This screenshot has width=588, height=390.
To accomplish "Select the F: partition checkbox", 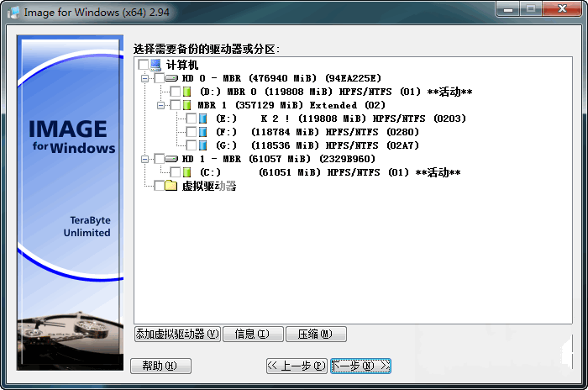I will [x=192, y=132].
